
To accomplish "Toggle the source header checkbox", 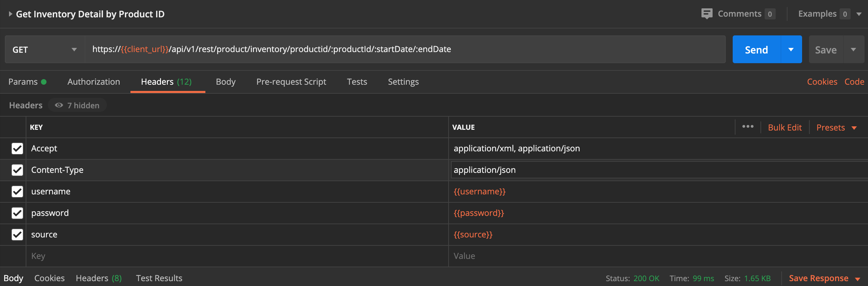I will coord(17,235).
